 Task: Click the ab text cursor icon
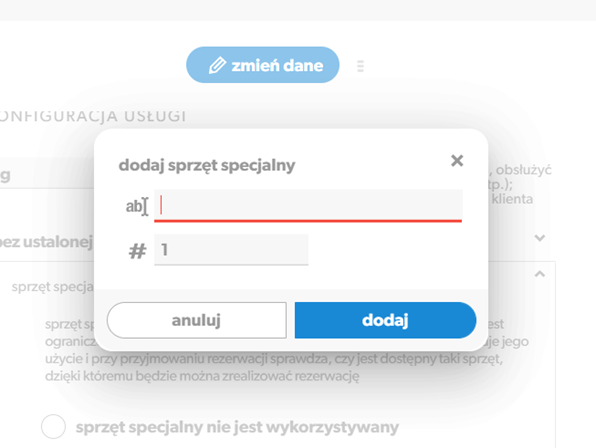[x=137, y=206]
